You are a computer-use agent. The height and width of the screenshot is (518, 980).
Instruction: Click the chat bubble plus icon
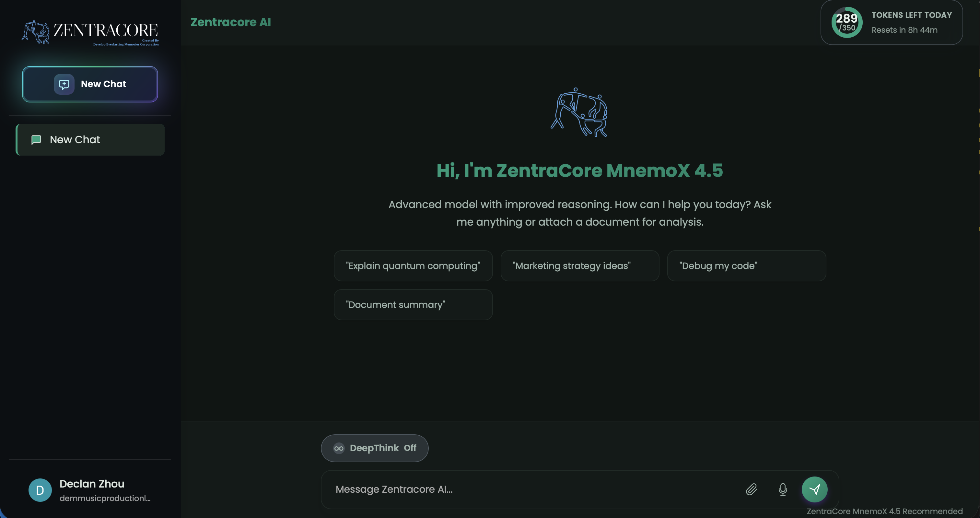[x=64, y=84]
